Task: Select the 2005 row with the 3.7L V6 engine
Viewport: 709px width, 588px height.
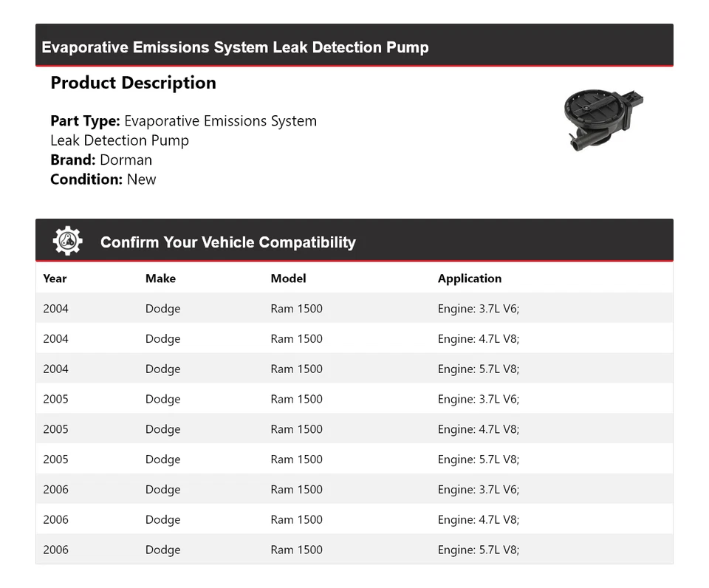Action: 354,399
